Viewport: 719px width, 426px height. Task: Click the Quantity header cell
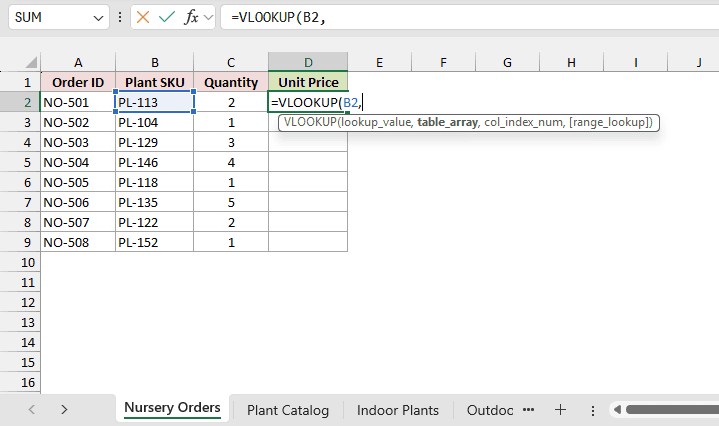point(231,82)
